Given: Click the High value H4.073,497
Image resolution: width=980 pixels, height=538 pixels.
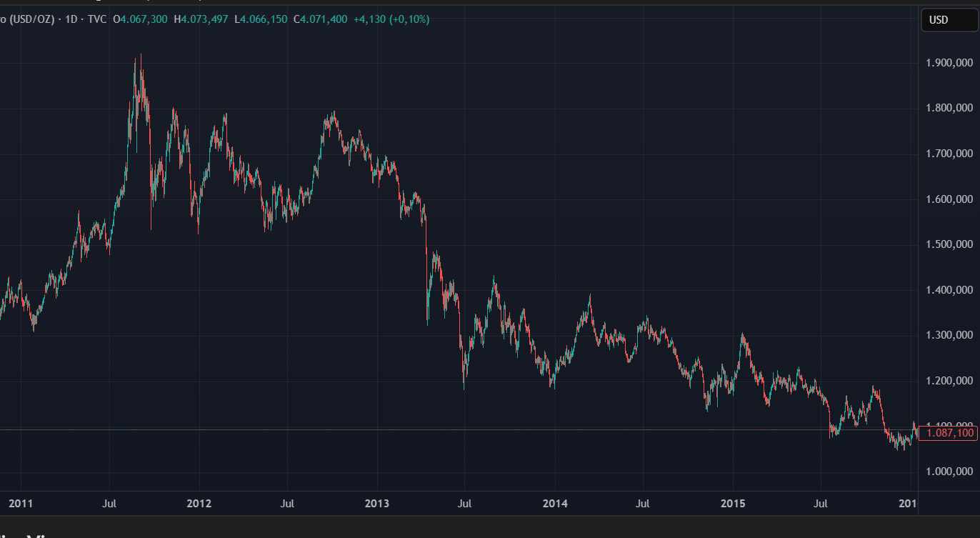Looking at the screenshot, I should [201, 19].
